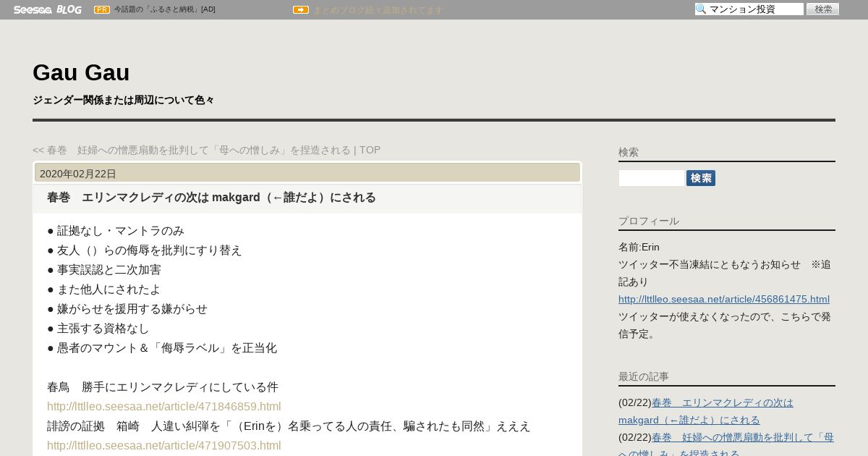Screen dimensions: 868x456
Task: Open link lttlleo.seesaa.net/article/471907503.html
Action: click(x=164, y=446)
